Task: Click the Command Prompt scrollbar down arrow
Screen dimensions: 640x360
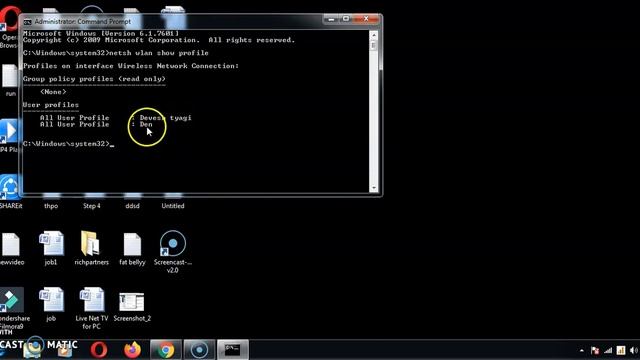Action: tap(373, 188)
